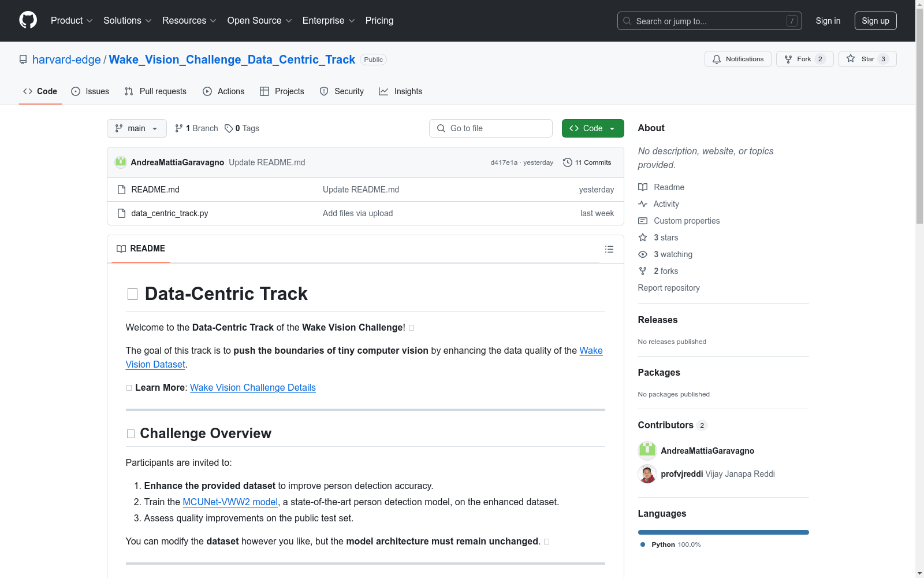
Task: Click the tag icon next to 0 Tags
Action: tap(229, 128)
